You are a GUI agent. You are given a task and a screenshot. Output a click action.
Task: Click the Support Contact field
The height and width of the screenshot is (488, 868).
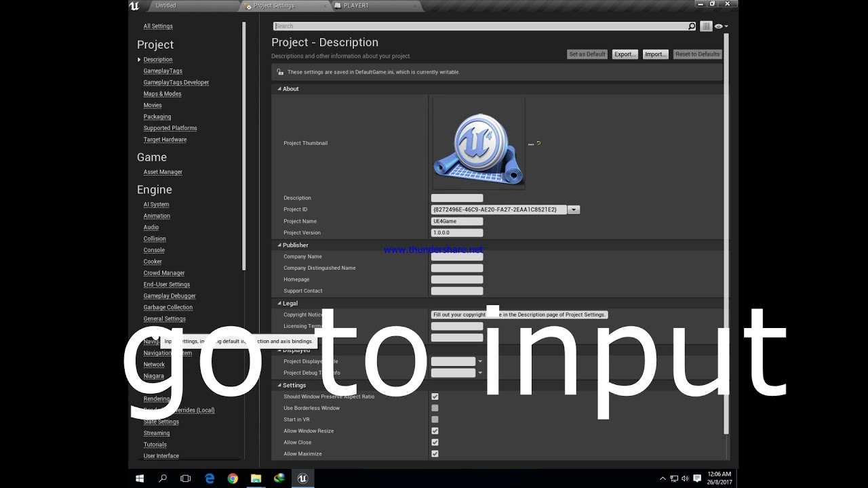pos(457,291)
